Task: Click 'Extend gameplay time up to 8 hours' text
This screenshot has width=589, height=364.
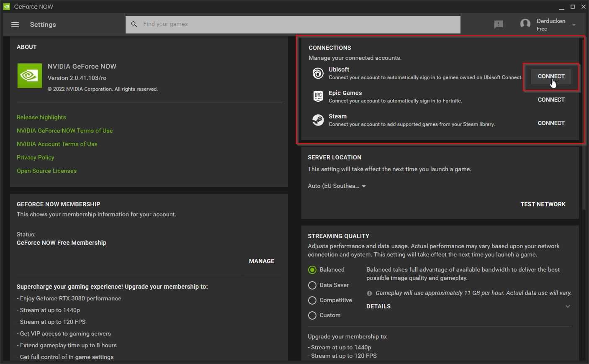Action: [x=67, y=346]
